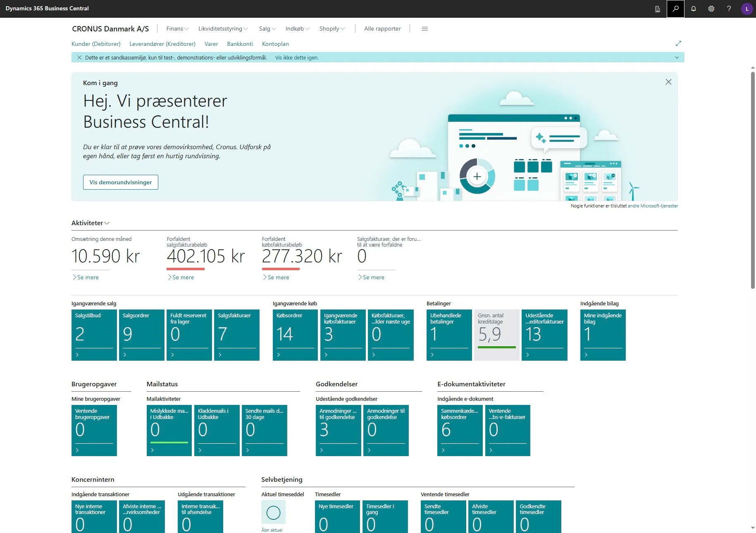Open andre Microsoft-tjenester link
Viewport: 756px width, 533px height.
[653, 206]
